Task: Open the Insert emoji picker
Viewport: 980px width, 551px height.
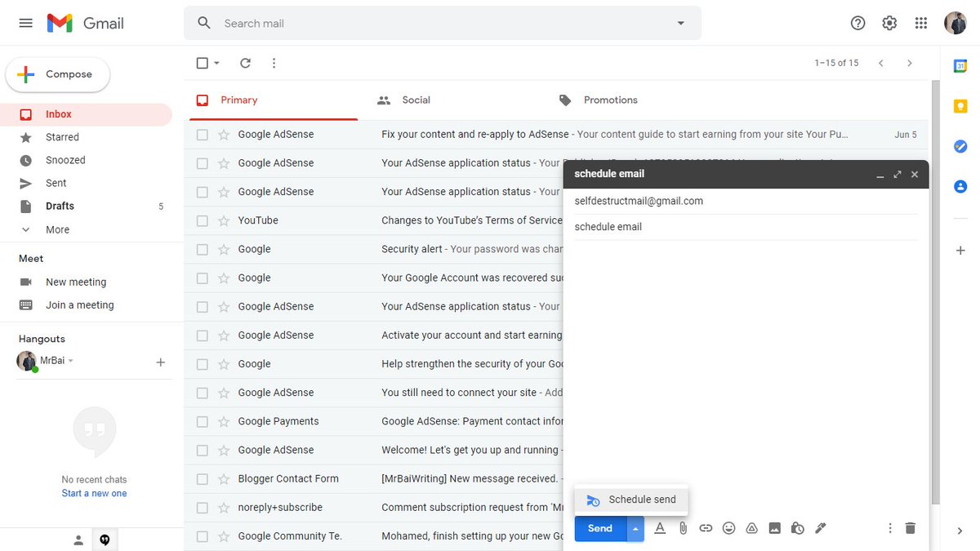Action: (728, 528)
